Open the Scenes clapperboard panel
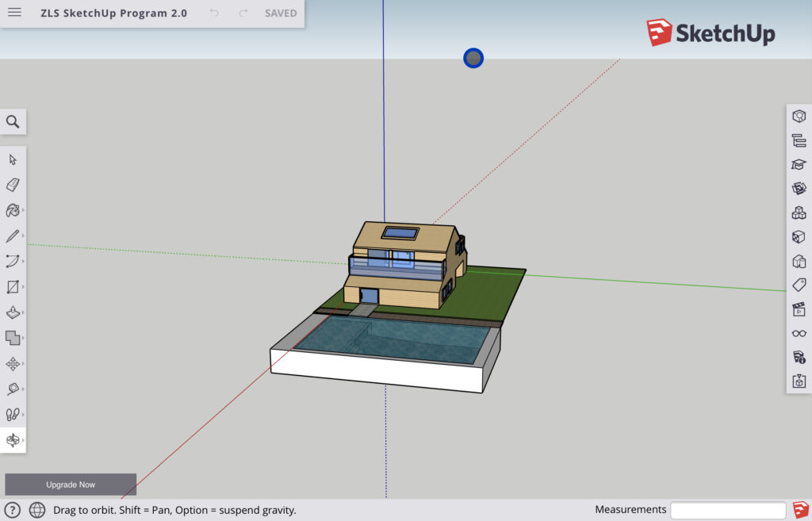The width and height of the screenshot is (812, 521). click(799, 309)
